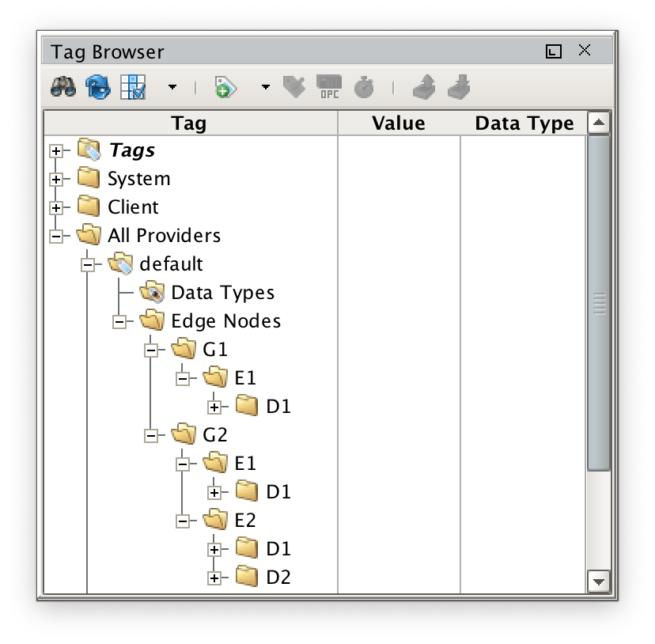Click the Data Type column header
This screenshot has width=655, height=644.
pos(524,123)
